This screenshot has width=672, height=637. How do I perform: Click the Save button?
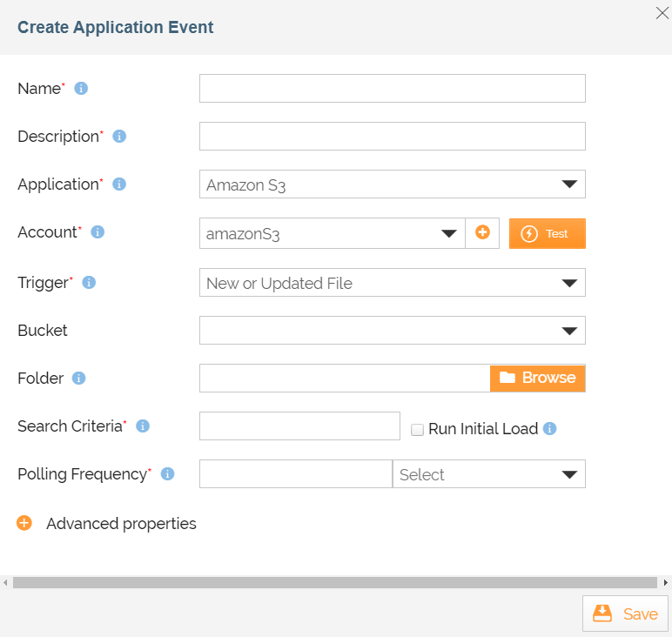(625, 614)
